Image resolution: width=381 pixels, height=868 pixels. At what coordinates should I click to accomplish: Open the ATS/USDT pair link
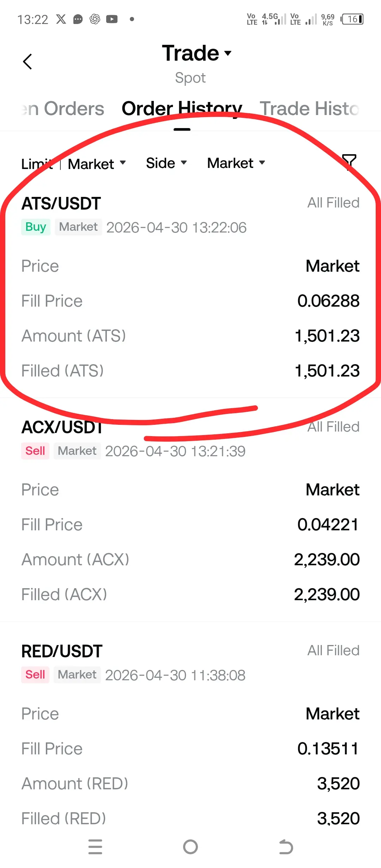61,204
